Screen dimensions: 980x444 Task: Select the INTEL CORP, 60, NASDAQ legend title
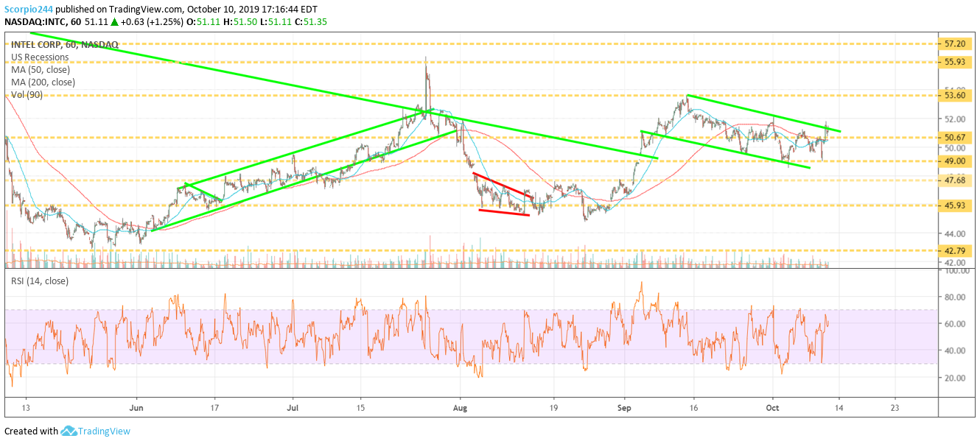point(65,44)
